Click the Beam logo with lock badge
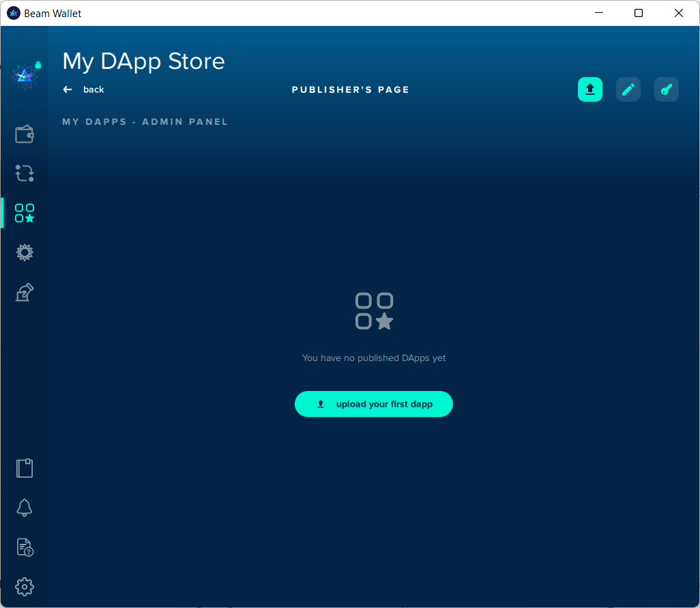The height and width of the screenshot is (608, 700). coord(25,76)
